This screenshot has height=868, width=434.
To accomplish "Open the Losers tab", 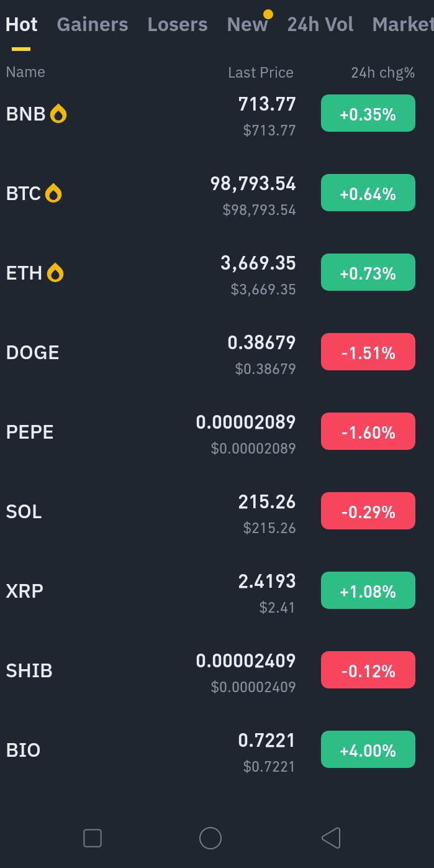I will (178, 25).
